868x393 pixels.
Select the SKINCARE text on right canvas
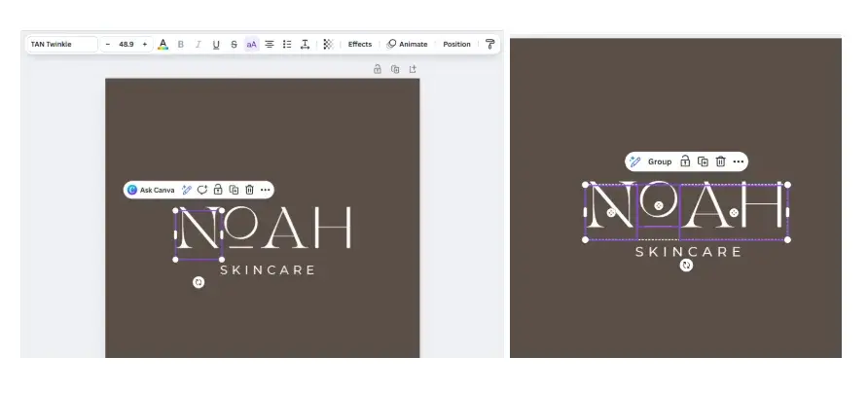click(688, 252)
